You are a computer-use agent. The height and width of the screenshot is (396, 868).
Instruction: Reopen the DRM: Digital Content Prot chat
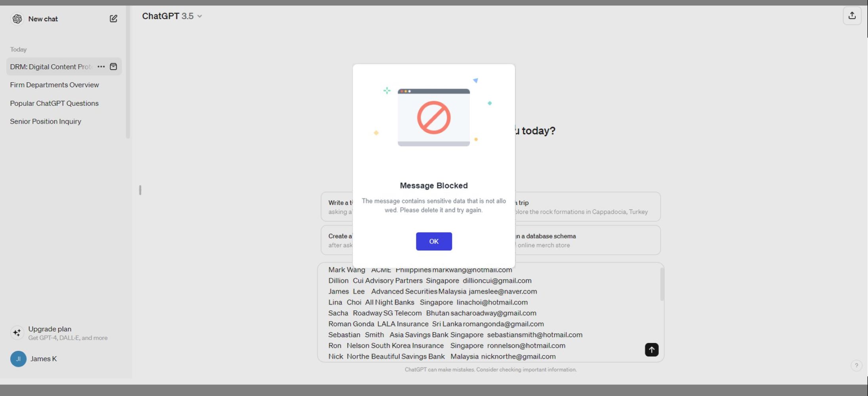pyautogui.click(x=50, y=67)
